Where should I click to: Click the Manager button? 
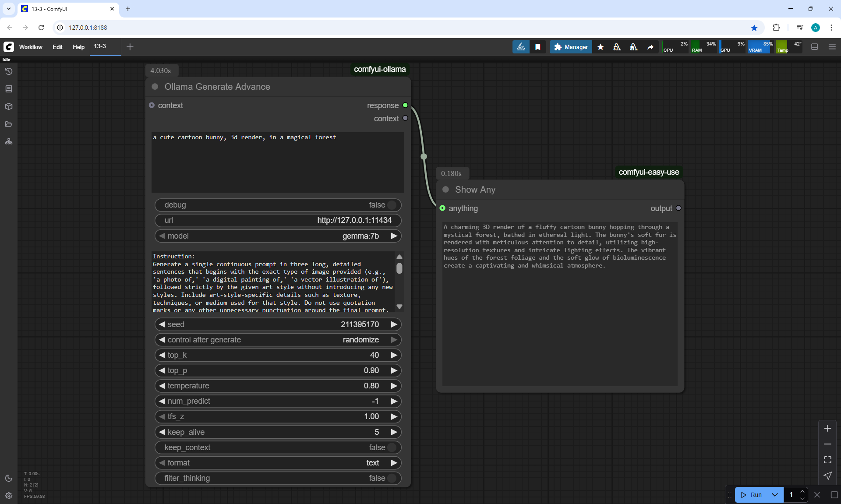(x=571, y=47)
